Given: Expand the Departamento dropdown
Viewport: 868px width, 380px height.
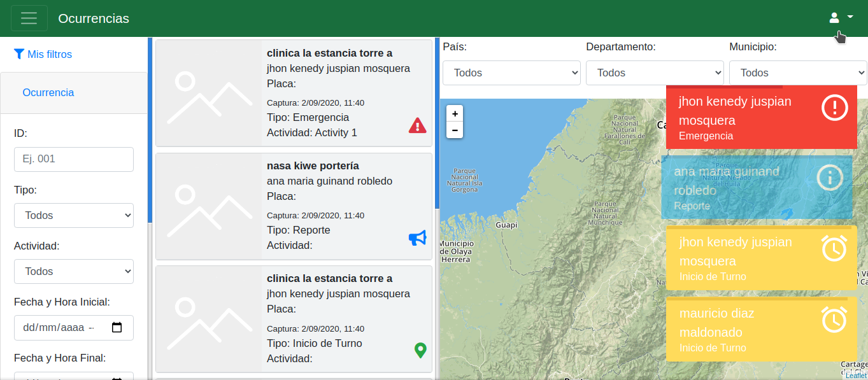Looking at the screenshot, I should pyautogui.click(x=655, y=73).
